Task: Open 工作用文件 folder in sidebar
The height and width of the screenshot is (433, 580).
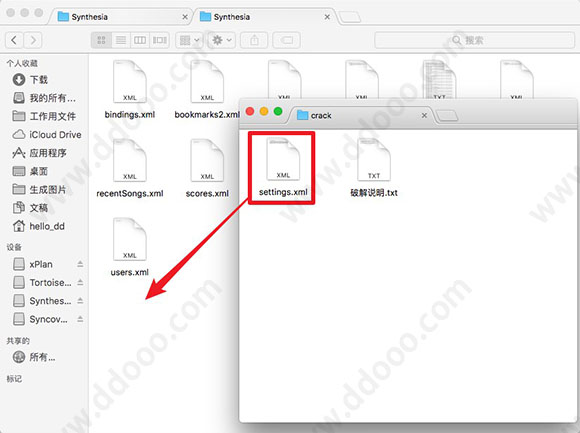Action: pyautogui.click(x=44, y=116)
